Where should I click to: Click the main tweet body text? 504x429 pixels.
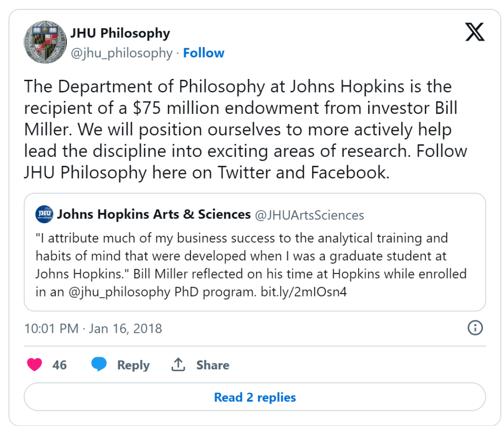coord(238,129)
